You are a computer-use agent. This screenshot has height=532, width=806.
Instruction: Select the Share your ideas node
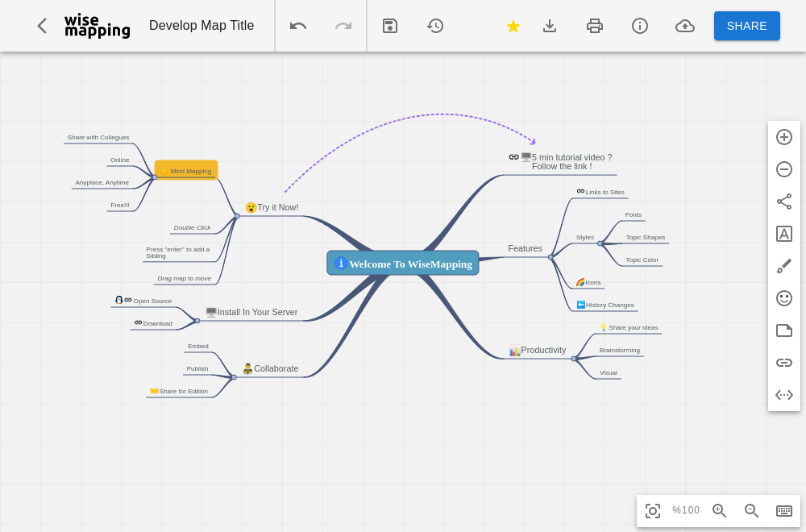pyautogui.click(x=629, y=327)
